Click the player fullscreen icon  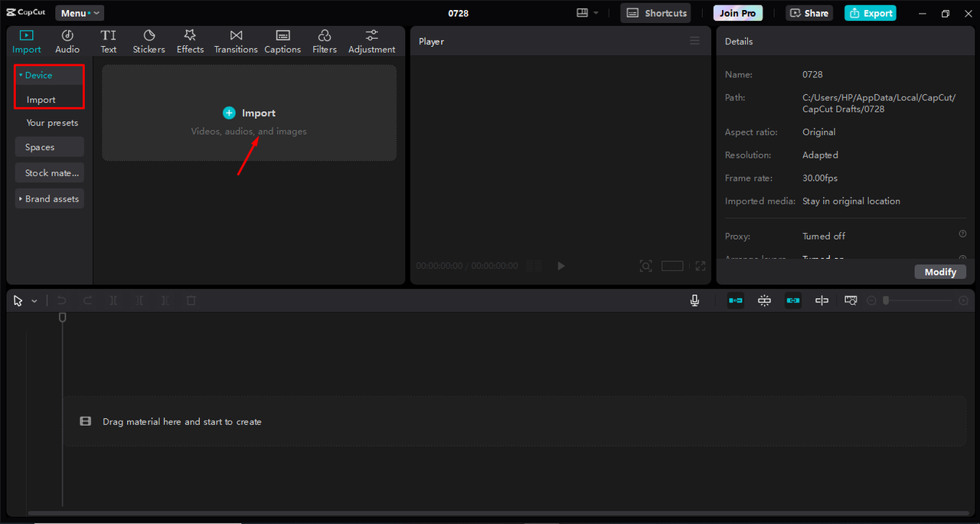[700, 266]
